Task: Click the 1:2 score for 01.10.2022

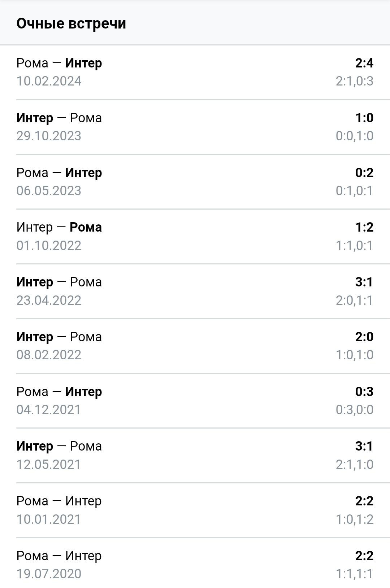Action: tap(364, 227)
